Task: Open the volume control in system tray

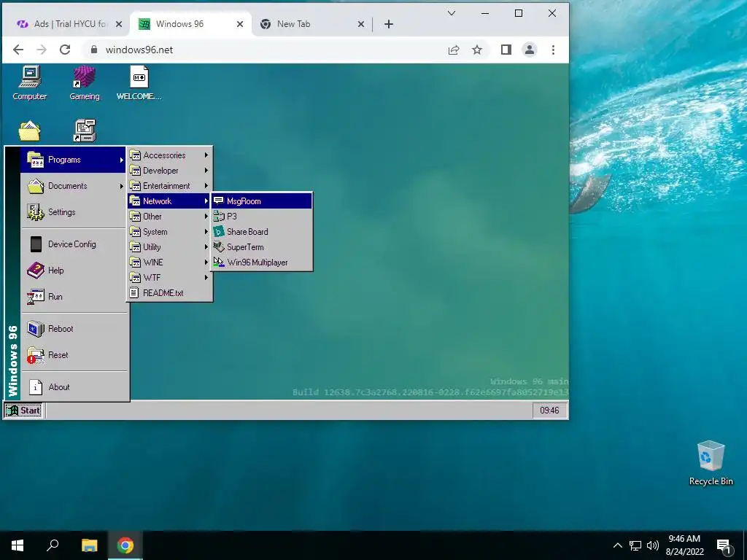Action: click(653, 545)
